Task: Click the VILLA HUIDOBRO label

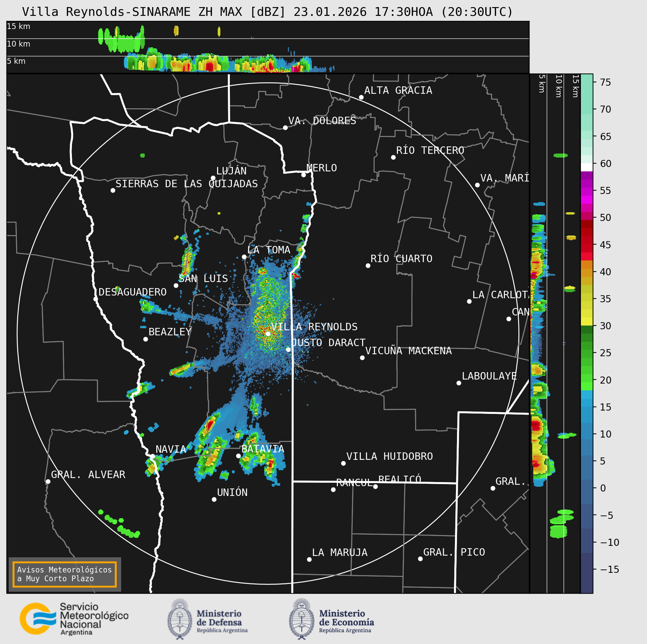Action: click(389, 456)
